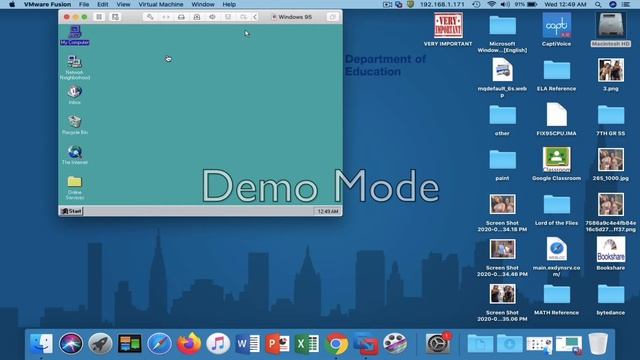Select the Google Classroom desktop icon

click(556, 164)
